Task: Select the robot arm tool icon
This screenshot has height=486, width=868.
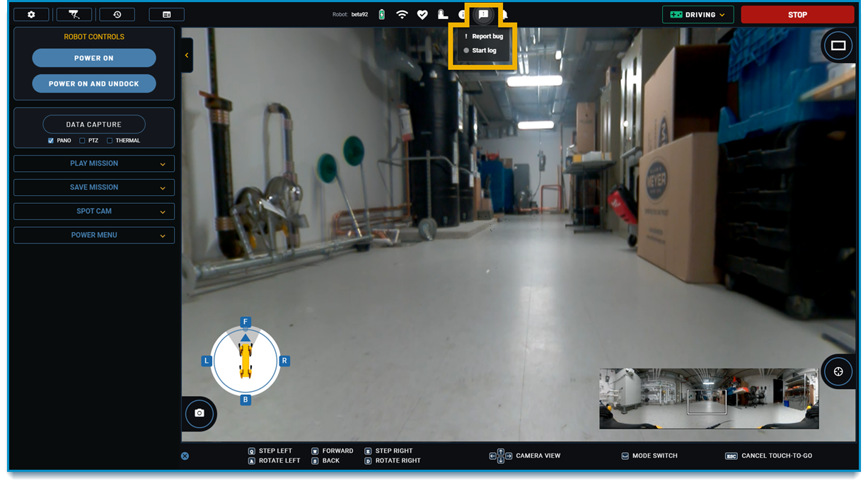Action: 74,13
